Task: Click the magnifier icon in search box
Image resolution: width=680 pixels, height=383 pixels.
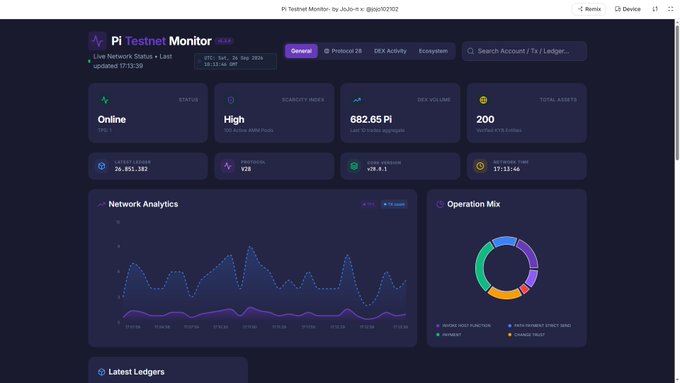Action: click(x=470, y=51)
